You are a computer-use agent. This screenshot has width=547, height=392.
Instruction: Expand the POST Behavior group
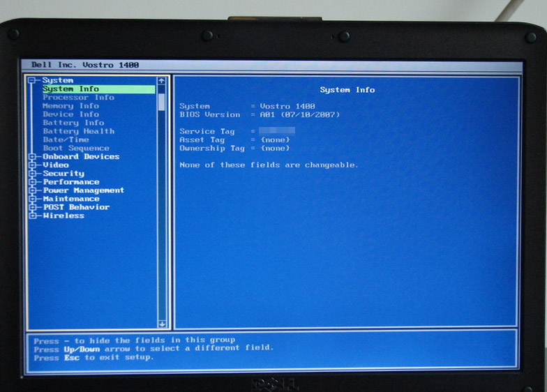tap(32, 207)
